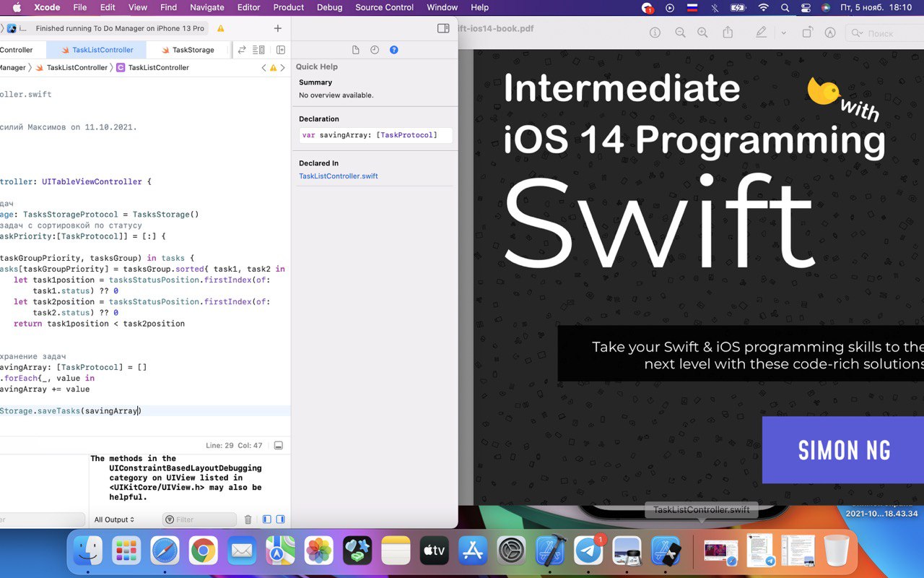Open the Apple menu
The image size is (924, 578).
click(16, 7)
